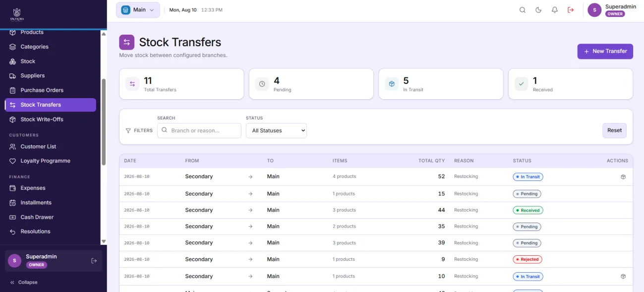Viewport: 644px width, 292px height.
Task: Click the receive icon for 10 qty row
Action: tap(623, 277)
